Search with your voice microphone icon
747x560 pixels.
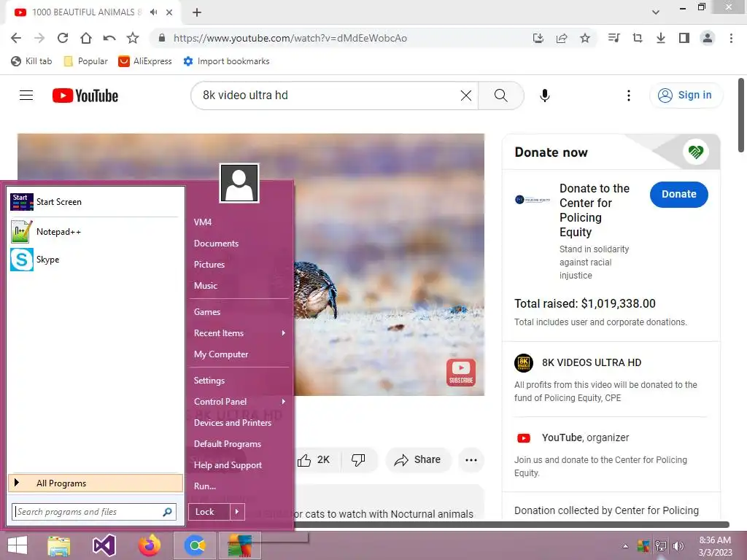[x=545, y=96]
